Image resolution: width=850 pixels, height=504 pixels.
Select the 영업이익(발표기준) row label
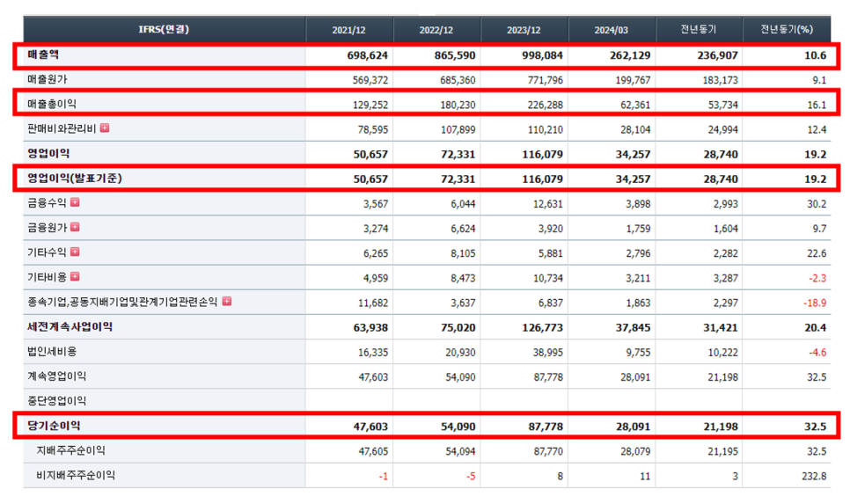(75, 179)
